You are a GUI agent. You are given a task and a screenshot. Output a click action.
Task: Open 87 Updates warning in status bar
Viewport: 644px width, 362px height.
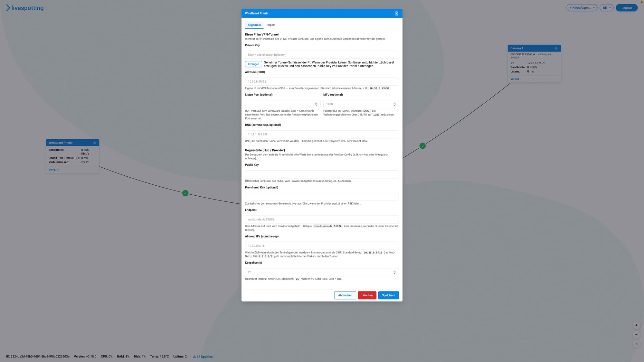(x=203, y=357)
